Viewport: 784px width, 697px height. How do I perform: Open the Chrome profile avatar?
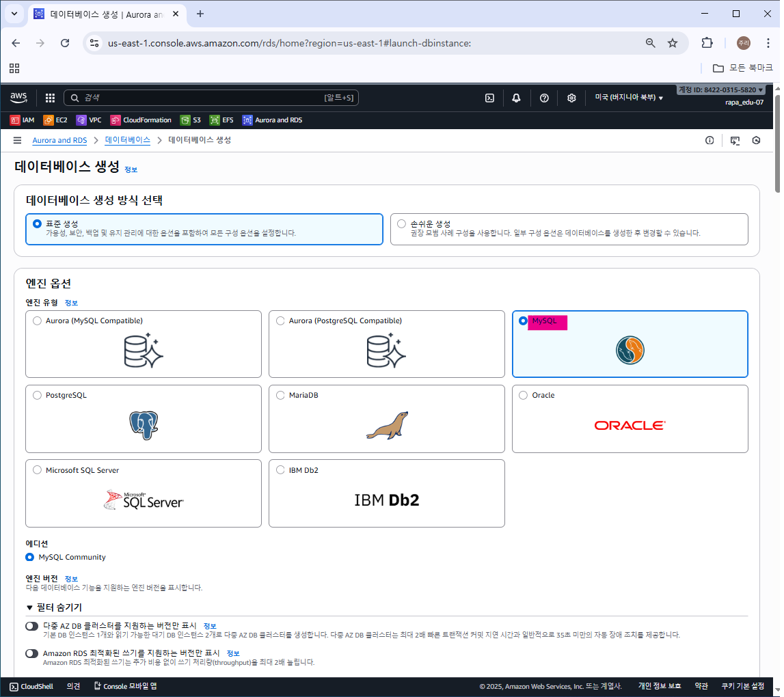pos(744,43)
